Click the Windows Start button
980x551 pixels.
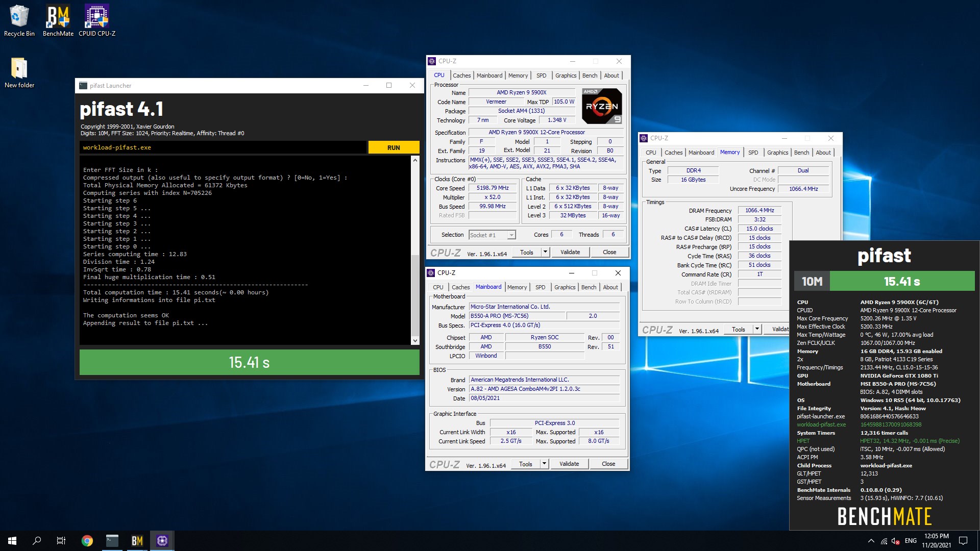click(12, 541)
